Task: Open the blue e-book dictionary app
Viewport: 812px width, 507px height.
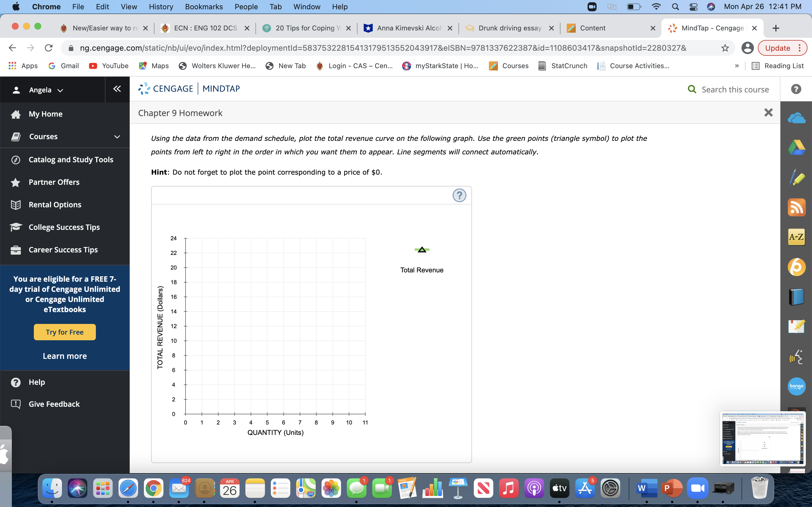Action: (796, 296)
